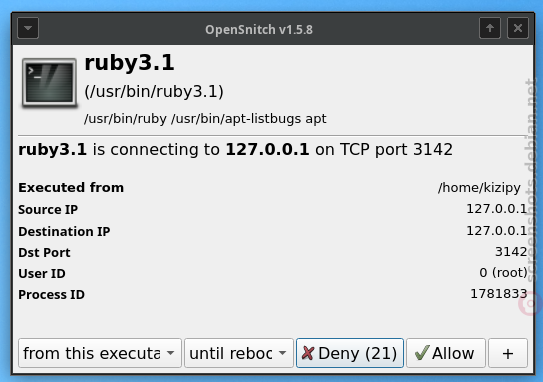This screenshot has width=543, height=382.
Task: Click the terminal application icon for ruby3.1
Action: click(x=50, y=83)
